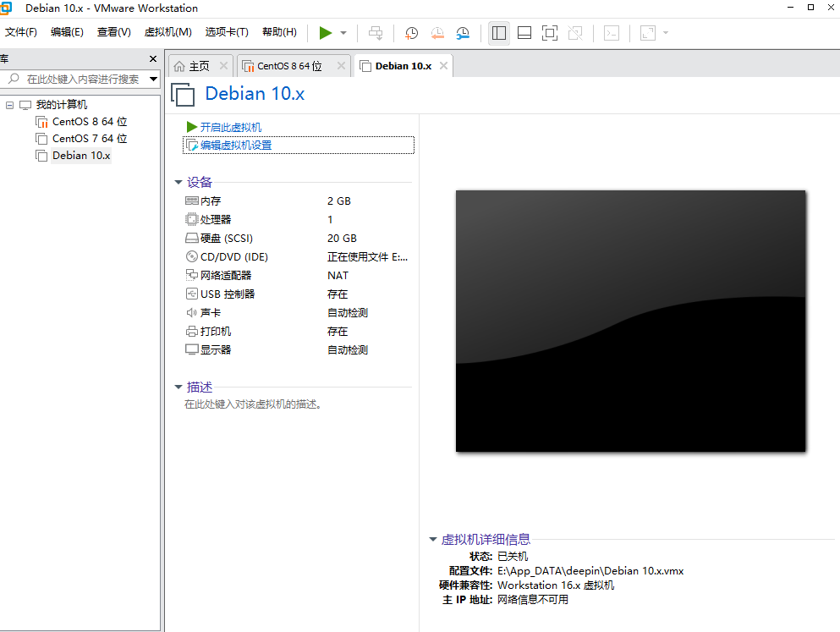
Task: Collapse the 设备 section
Action: point(178,182)
